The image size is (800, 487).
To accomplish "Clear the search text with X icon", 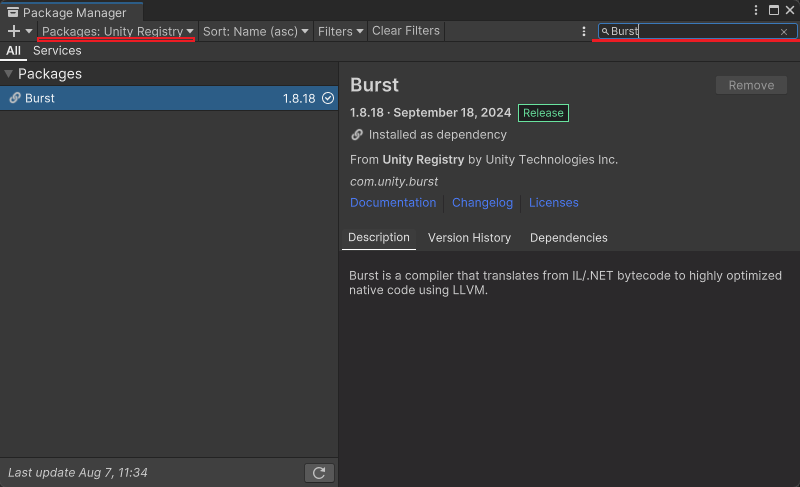I will (x=784, y=32).
